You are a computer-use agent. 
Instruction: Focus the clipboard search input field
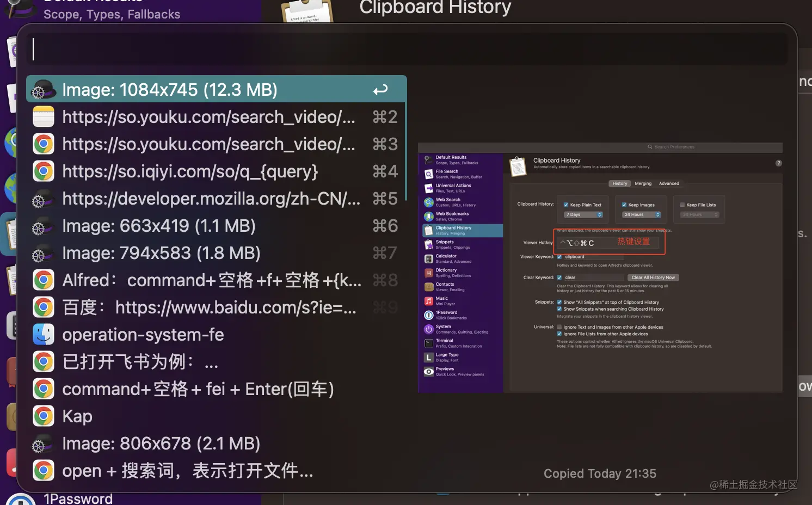[x=407, y=49]
